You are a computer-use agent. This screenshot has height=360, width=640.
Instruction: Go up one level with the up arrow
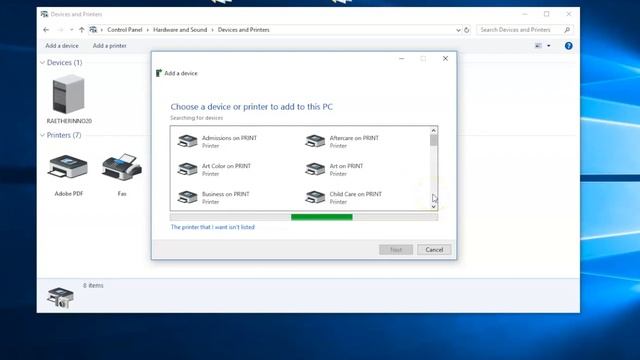[82, 30]
